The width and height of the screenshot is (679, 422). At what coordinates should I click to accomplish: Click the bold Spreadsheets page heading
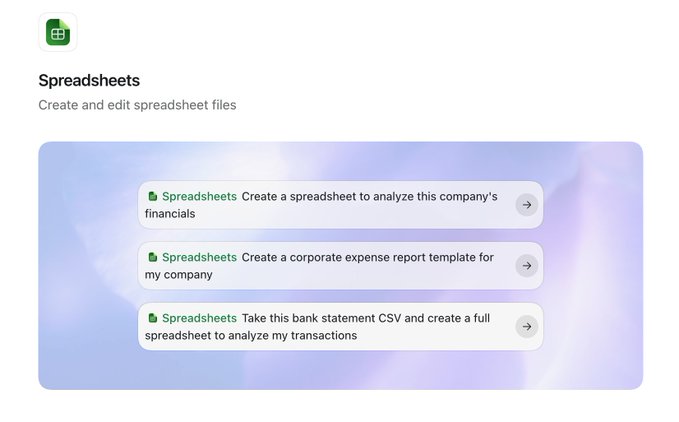(x=89, y=81)
